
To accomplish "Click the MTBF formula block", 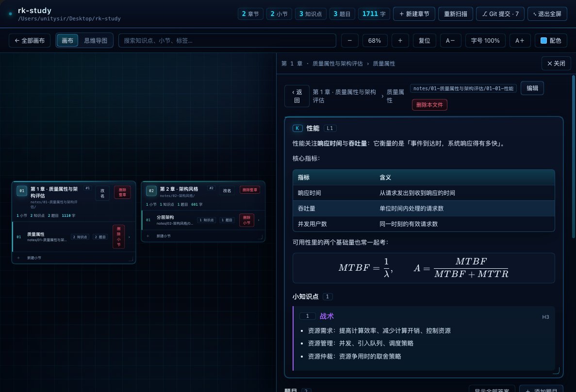I will coord(424,268).
